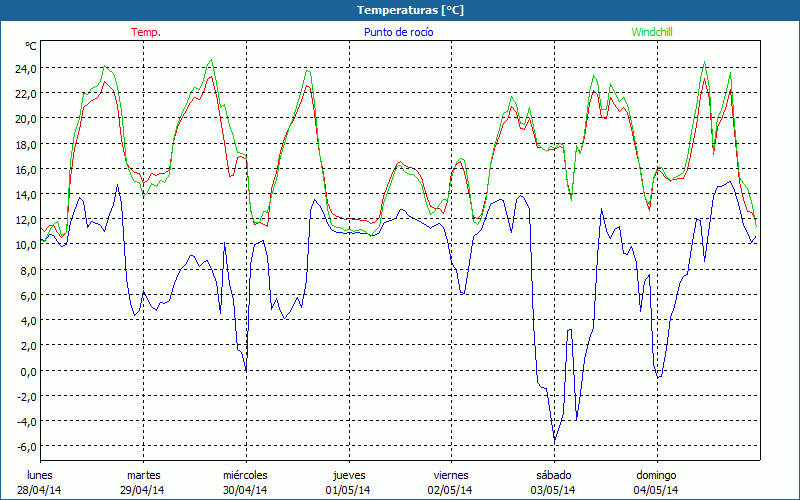Screen dimensions: 800x500
Task: Select the 24,0 value on the y-axis
Action: pyautogui.click(x=24, y=68)
